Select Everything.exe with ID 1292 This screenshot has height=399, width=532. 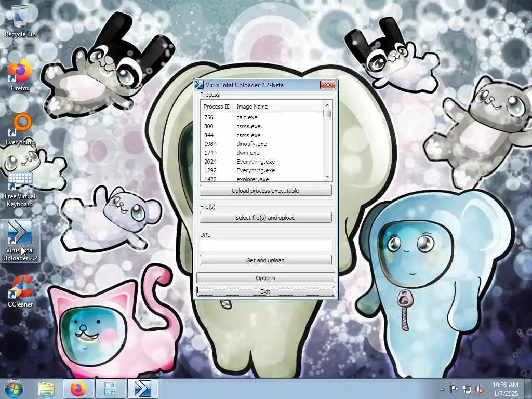(262, 170)
